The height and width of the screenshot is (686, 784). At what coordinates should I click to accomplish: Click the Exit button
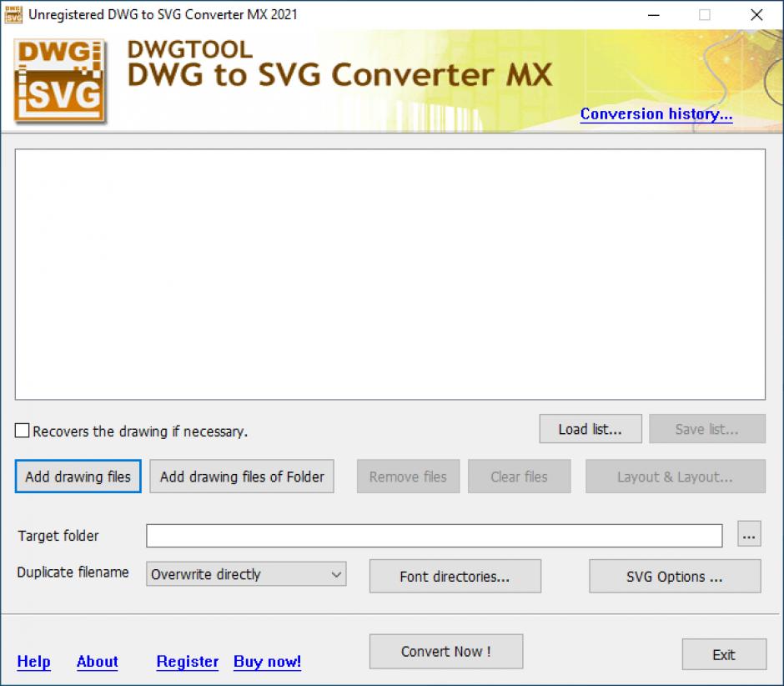pyautogui.click(x=724, y=654)
